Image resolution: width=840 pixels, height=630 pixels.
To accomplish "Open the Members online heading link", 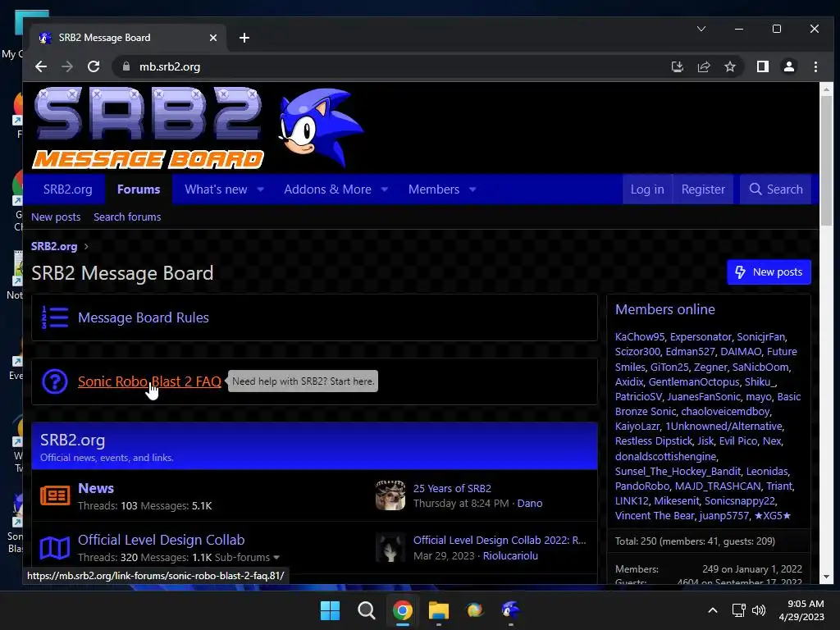I will (x=664, y=309).
